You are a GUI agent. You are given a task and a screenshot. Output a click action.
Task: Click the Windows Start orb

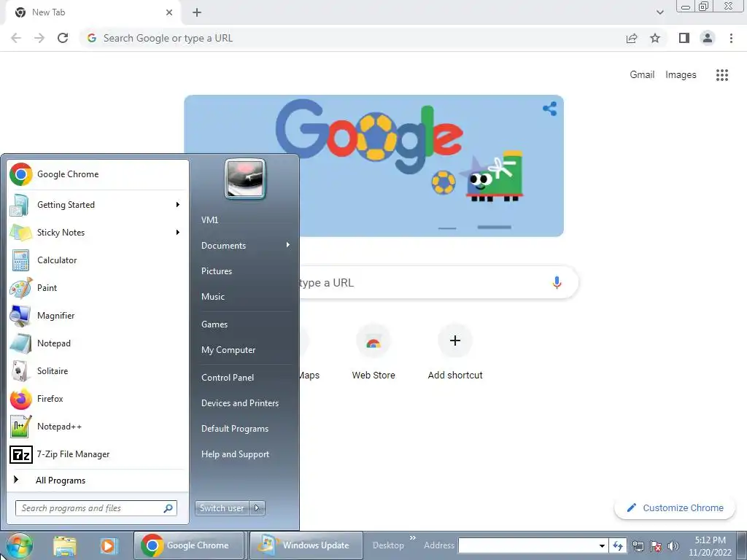point(19,545)
